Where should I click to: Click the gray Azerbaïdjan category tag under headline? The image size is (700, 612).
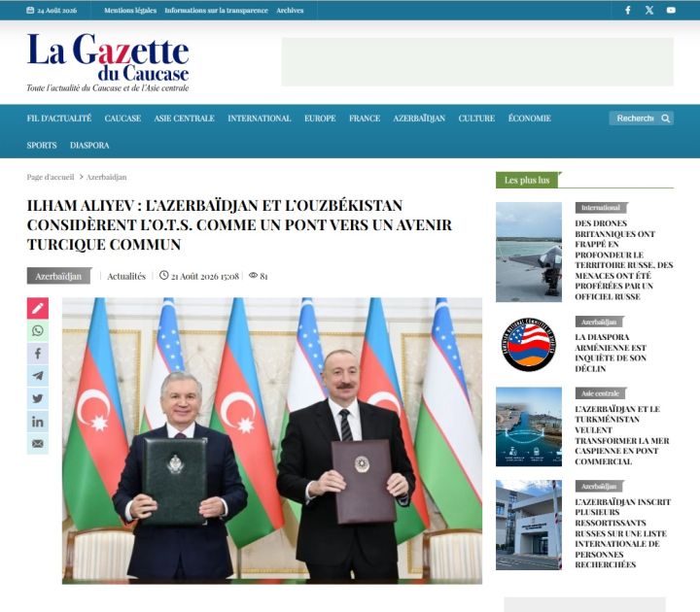59,276
